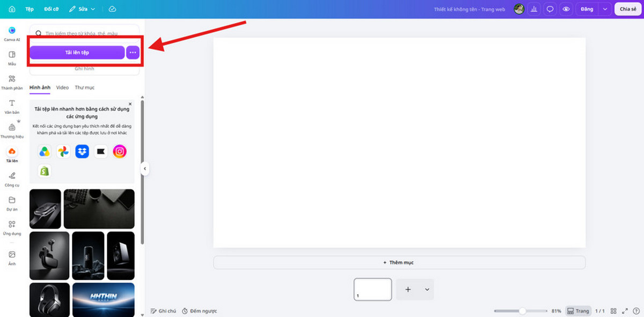The width and height of the screenshot is (644, 317).
Task: Preview design with the eye icon
Action: click(566, 9)
